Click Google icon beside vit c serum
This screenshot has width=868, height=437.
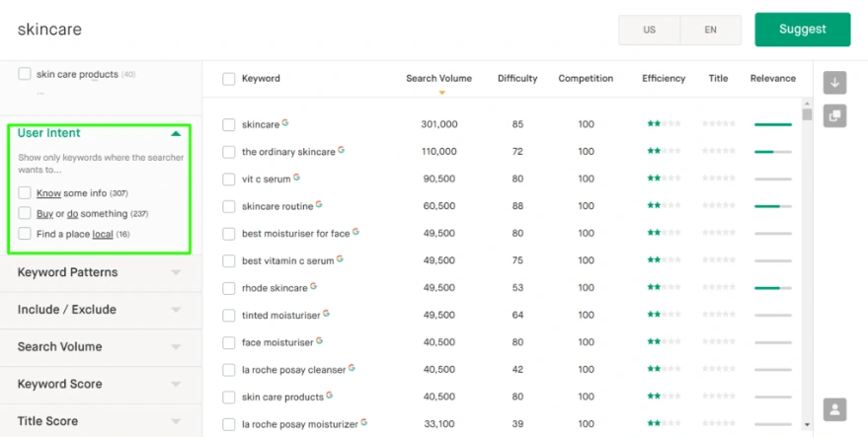point(296,177)
